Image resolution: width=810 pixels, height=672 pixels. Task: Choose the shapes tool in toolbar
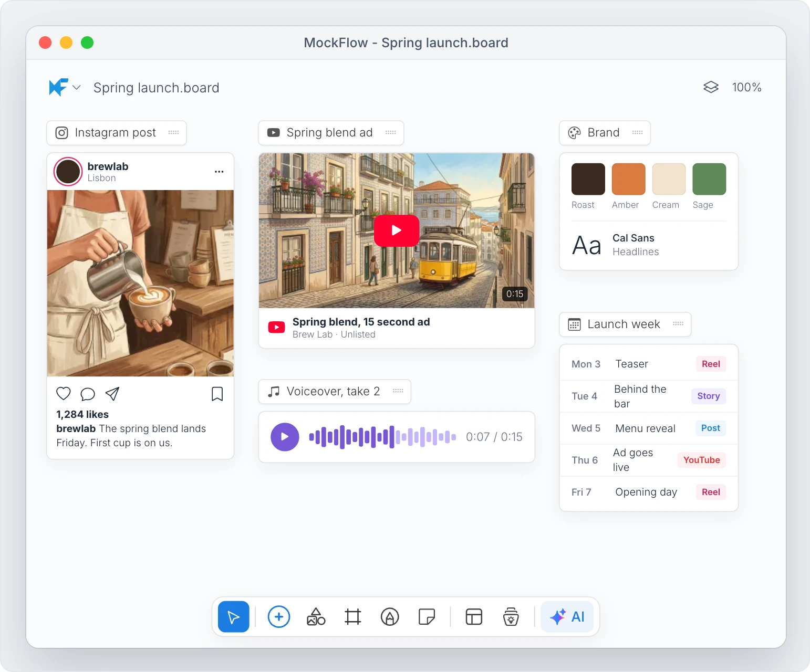[316, 617]
